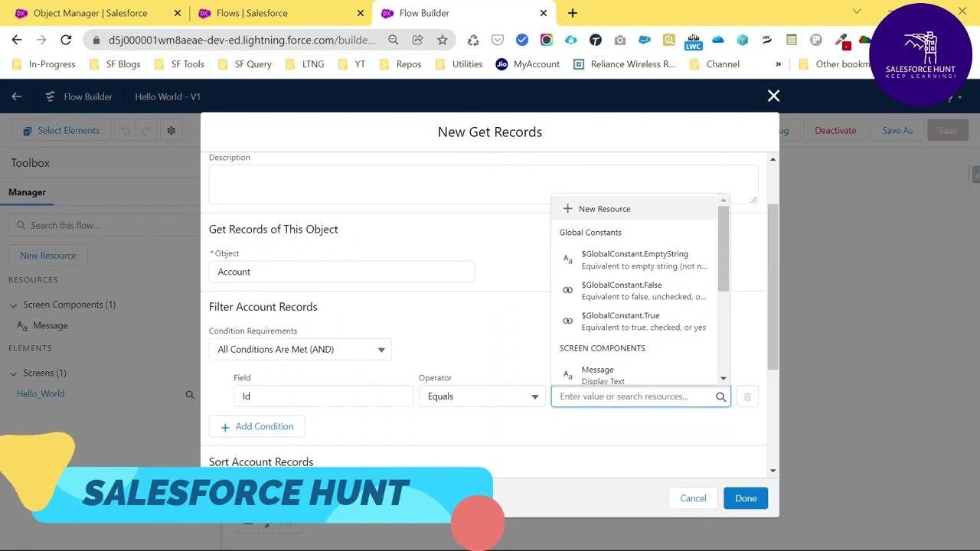Click the plus icon beside New Resource
The image size is (980, 551).
(567, 208)
